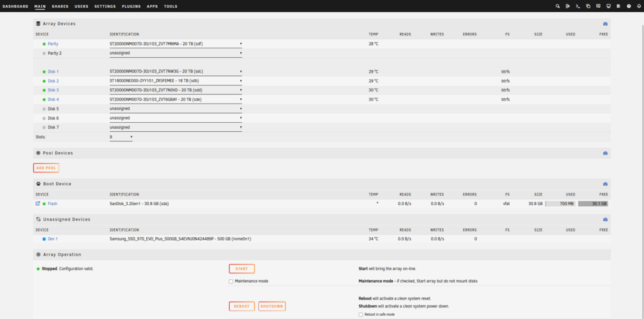644x319 pixels.
Task: Click the feedback icon in top bar
Action: pos(598,6)
